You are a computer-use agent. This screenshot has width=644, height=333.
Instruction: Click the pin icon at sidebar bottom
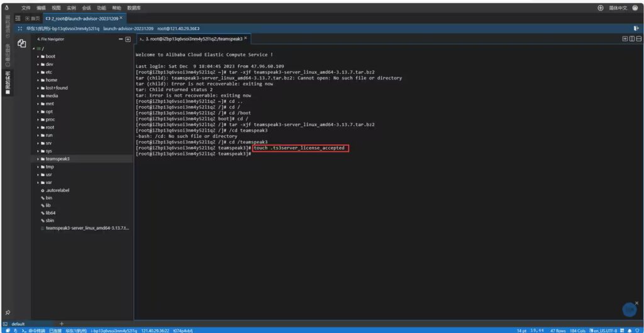[x=8, y=312]
